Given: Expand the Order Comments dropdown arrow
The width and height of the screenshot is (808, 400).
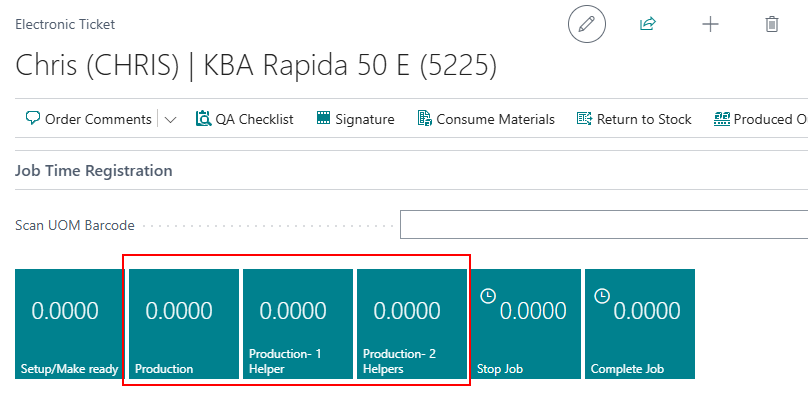Looking at the screenshot, I should (x=170, y=120).
